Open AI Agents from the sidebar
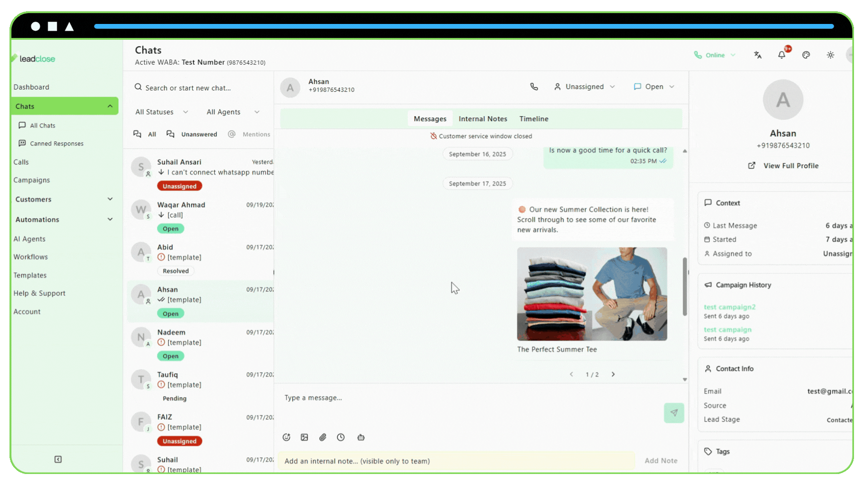This screenshot has height=488, width=868. click(29, 239)
